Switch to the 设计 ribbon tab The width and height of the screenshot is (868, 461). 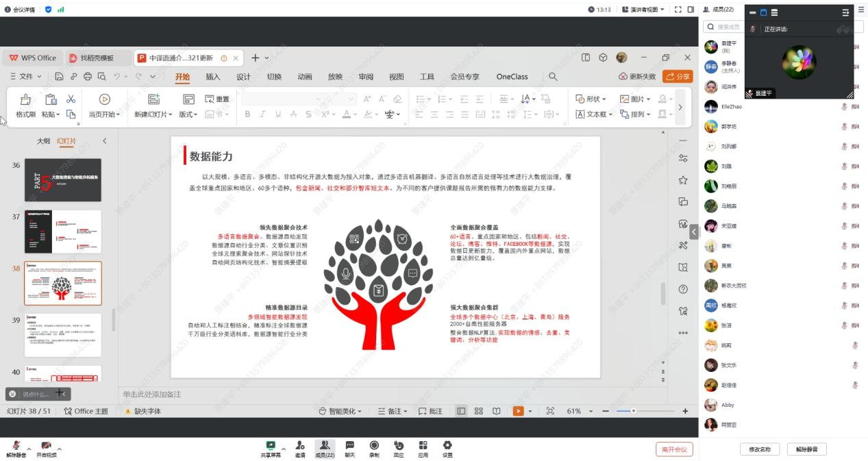click(243, 77)
